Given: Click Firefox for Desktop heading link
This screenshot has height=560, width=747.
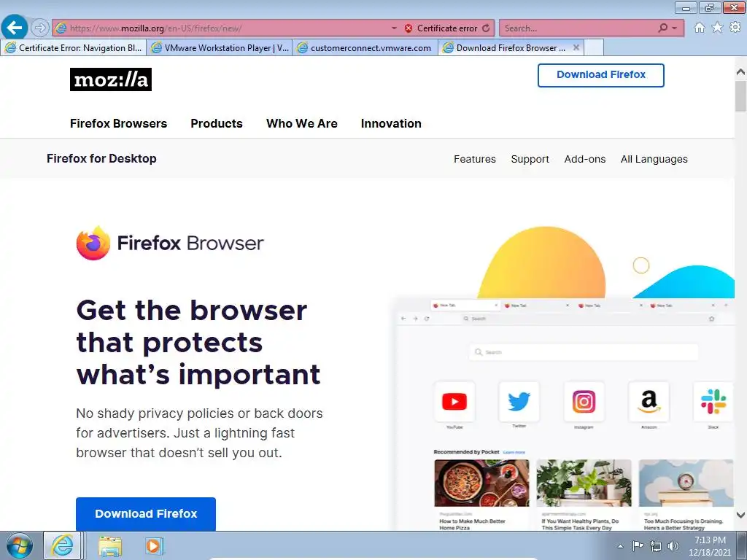Looking at the screenshot, I should coord(101,158).
